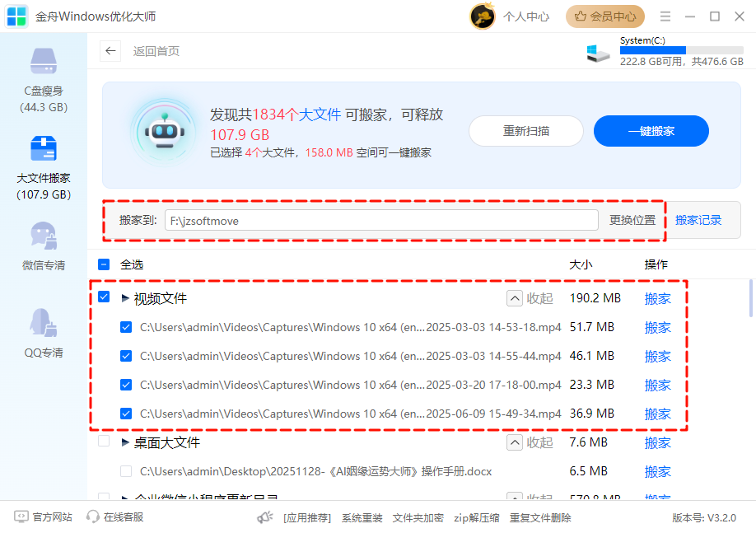Click 重新扫描 to rescan large files
The width and height of the screenshot is (756, 533).
pyautogui.click(x=526, y=131)
